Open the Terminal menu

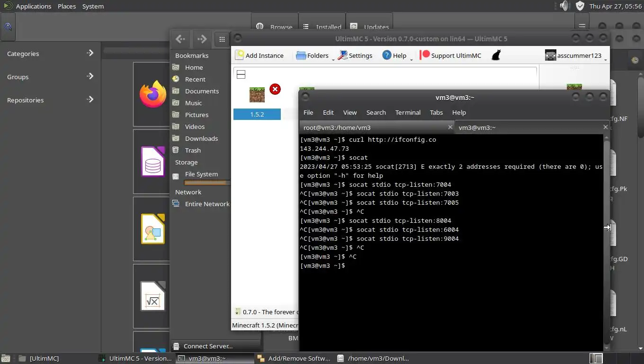[x=408, y=112]
